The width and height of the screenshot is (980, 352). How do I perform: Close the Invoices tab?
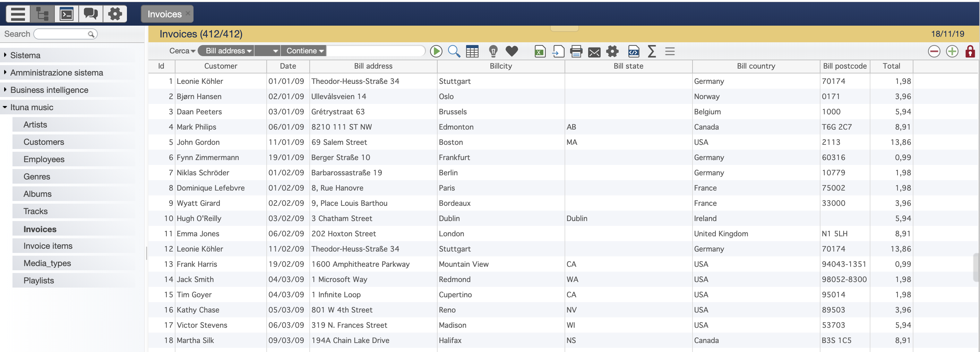pyautogui.click(x=188, y=13)
